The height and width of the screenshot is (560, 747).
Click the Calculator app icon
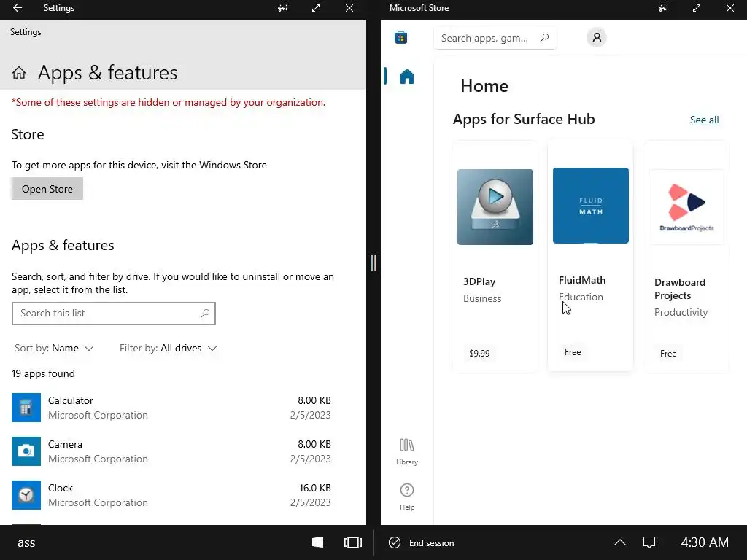click(26, 408)
